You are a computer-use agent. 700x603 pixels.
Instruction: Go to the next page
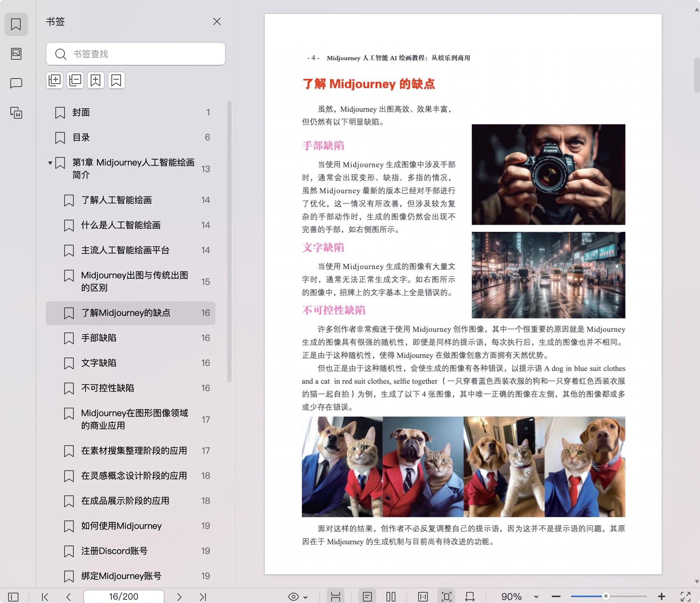click(179, 597)
